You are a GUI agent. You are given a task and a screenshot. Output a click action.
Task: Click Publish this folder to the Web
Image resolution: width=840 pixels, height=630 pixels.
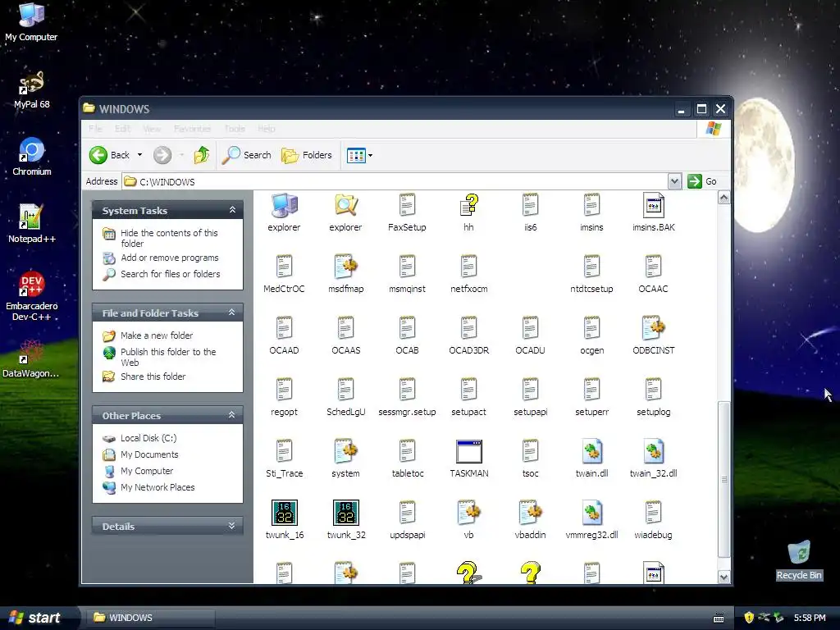click(168, 357)
